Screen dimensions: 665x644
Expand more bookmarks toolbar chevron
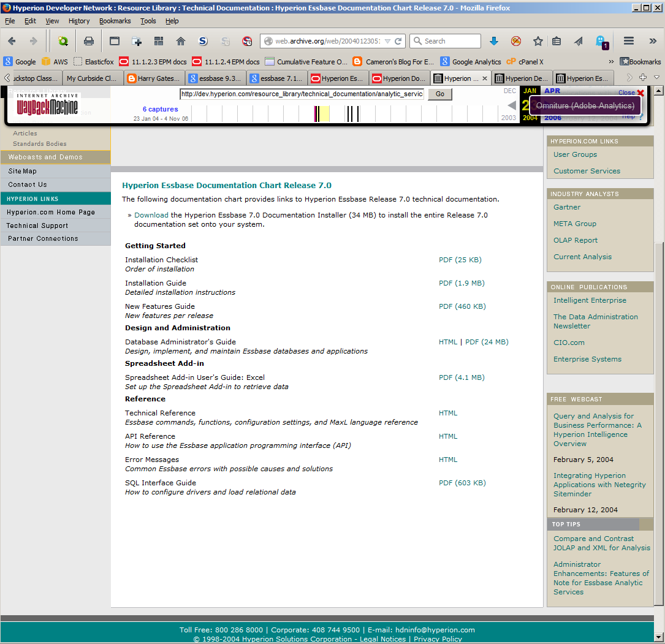pyautogui.click(x=611, y=61)
